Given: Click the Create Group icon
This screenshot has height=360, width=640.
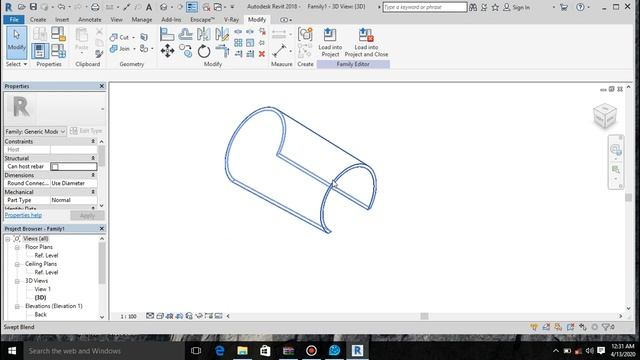Looking at the screenshot, I should (305, 34).
